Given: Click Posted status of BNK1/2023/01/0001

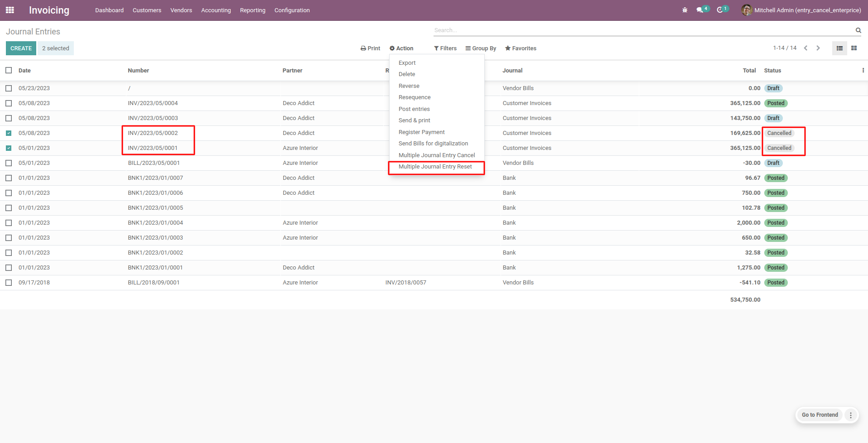Looking at the screenshot, I should pos(776,268).
